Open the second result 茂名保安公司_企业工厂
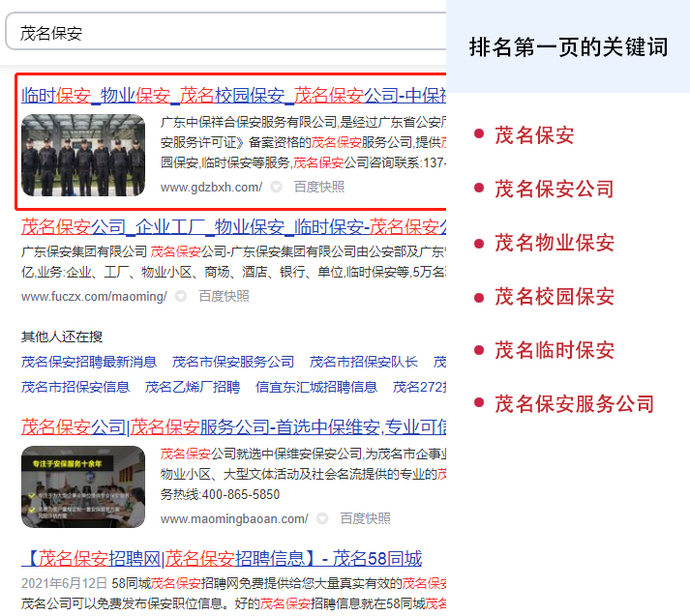690x616 pixels. point(232,227)
